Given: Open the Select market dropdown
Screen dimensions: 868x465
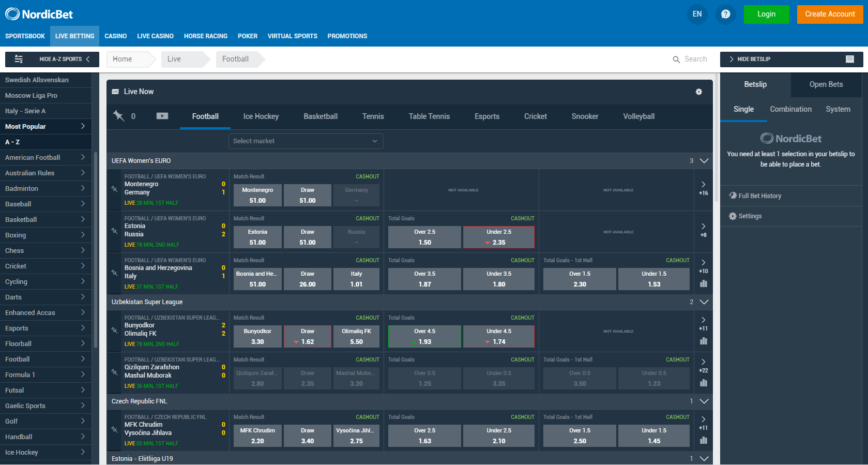Looking at the screenshot, I should click(306, 141).
